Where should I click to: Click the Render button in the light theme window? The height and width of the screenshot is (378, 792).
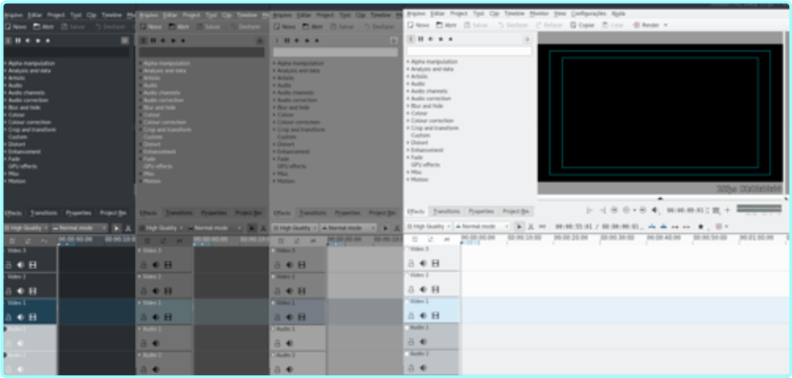[646, 25]
